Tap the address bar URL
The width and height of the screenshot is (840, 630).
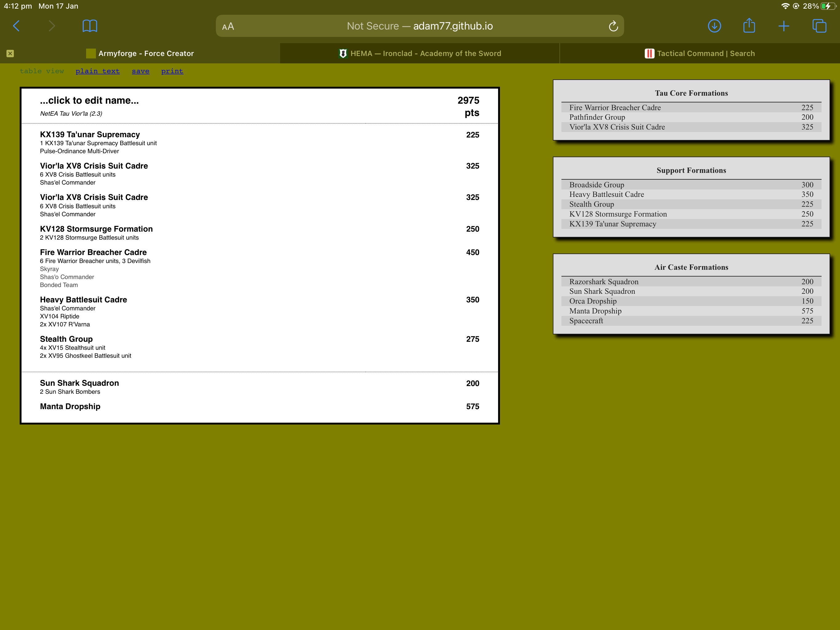[x=420, y=26]
